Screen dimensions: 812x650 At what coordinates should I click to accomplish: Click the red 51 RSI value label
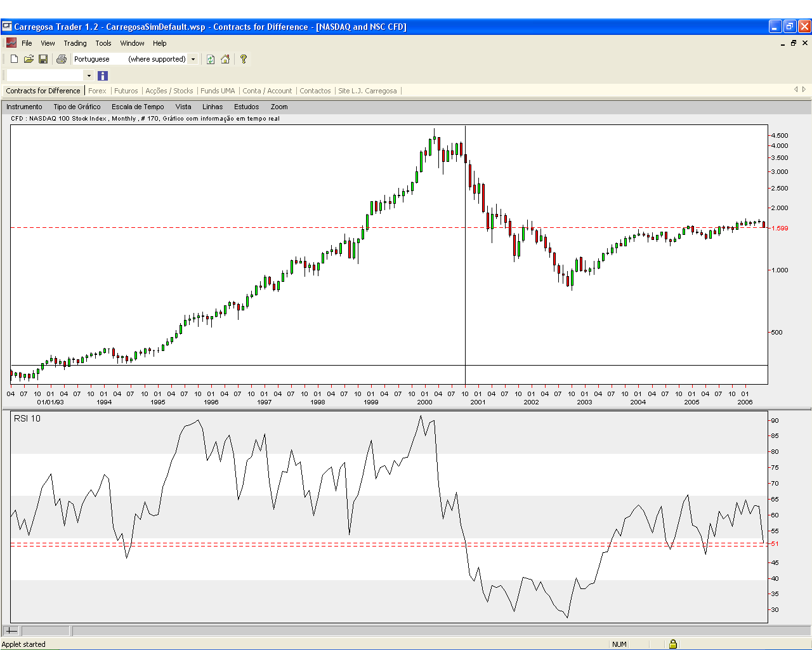click(x=775, y=544)
